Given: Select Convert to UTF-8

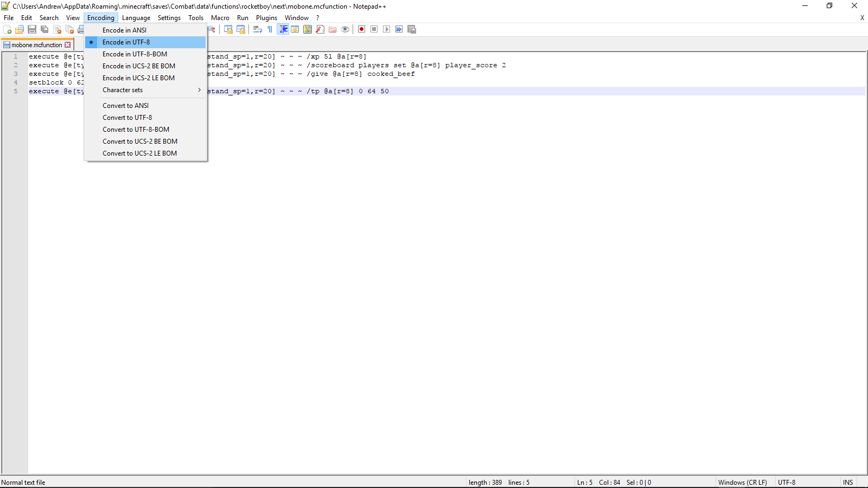Looking at the screenshot, I should (145, 118).
